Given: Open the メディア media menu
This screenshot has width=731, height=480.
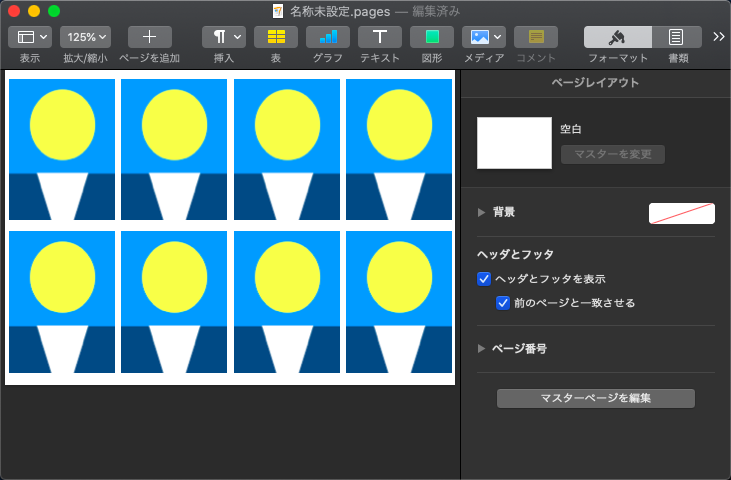Looking at the screenshot, I should 484,37.
